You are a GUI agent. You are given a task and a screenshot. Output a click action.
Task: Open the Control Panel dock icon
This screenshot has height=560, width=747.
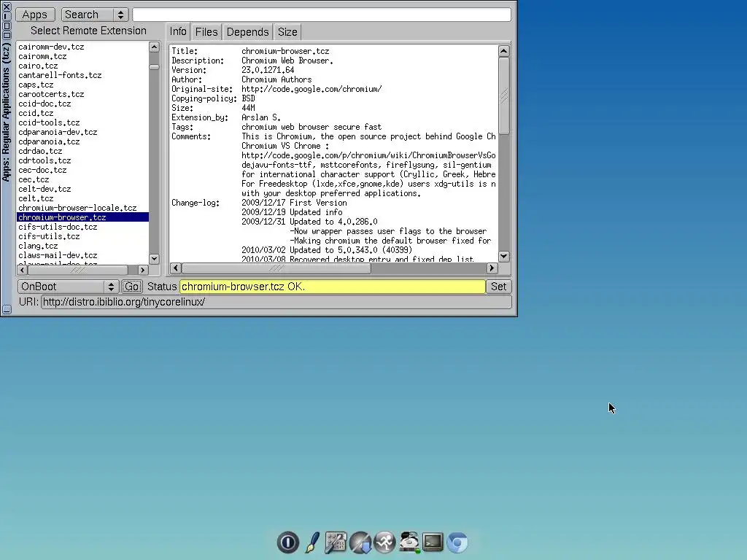tap(336, 542)
